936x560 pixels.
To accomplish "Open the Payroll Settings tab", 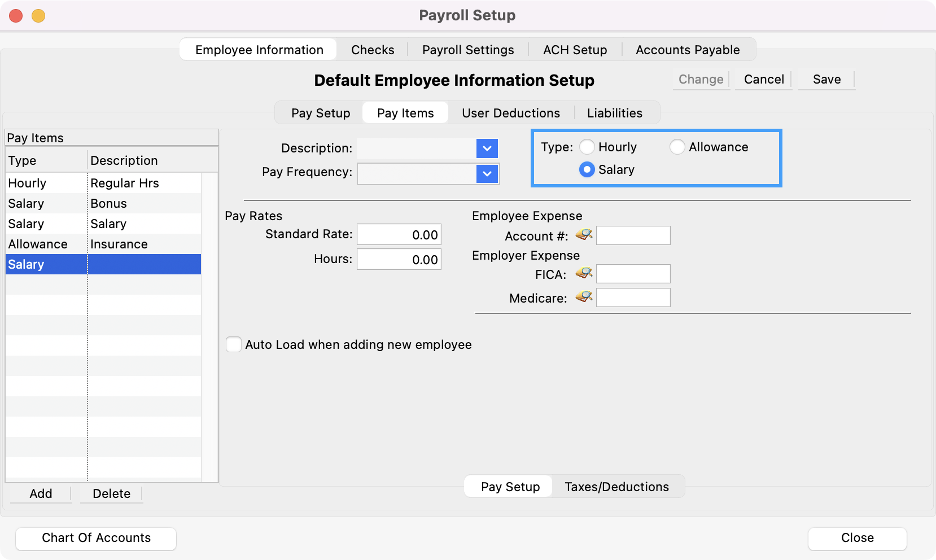I will (467, 50).
